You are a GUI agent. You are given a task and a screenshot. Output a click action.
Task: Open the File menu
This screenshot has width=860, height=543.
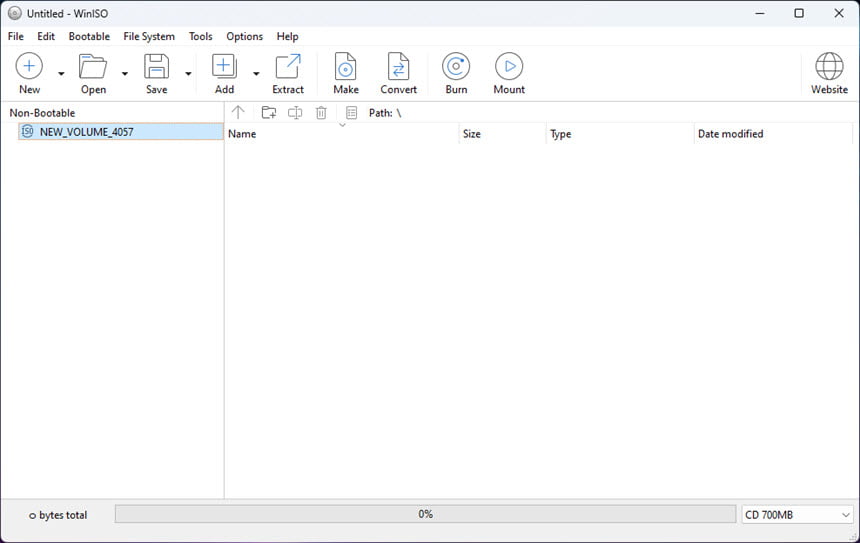coord(15,36)
